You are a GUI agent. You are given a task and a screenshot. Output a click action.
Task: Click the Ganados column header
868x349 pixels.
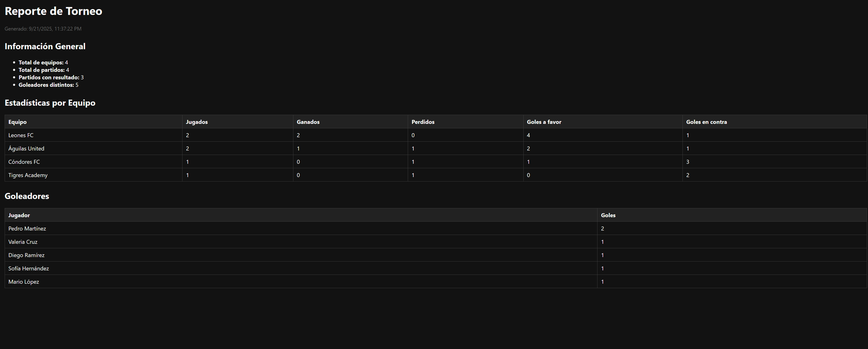[308, 122]
